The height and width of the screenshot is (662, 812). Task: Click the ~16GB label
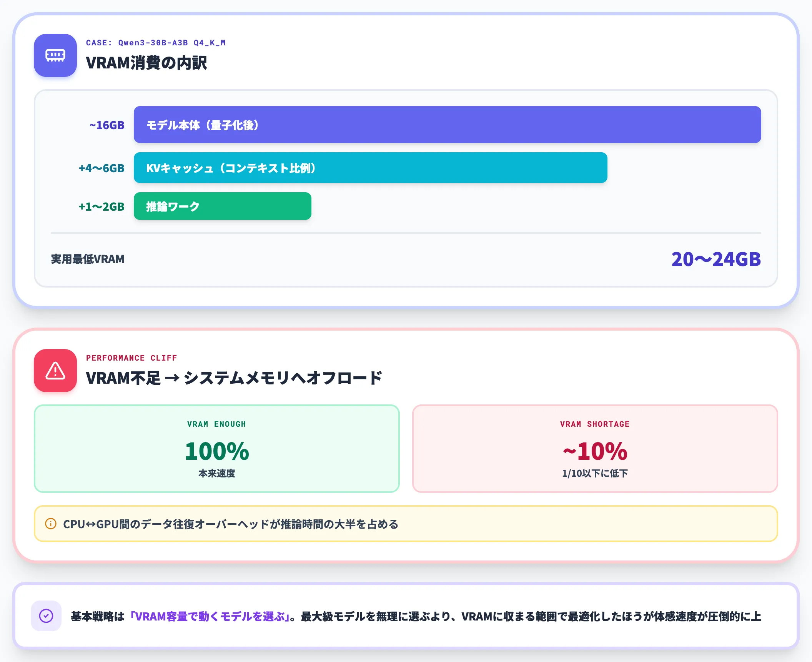107,125
